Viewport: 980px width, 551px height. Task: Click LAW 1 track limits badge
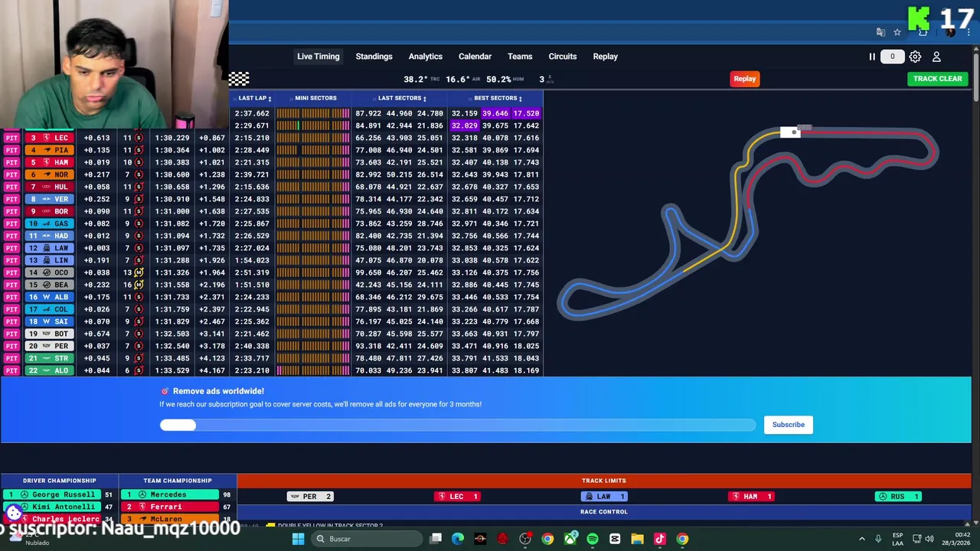603,497
